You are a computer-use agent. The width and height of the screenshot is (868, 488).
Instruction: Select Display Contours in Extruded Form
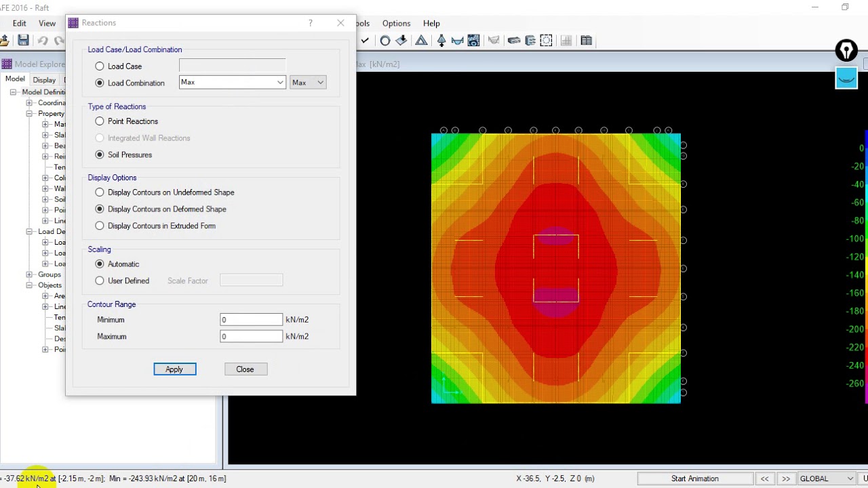coord(100,226)
